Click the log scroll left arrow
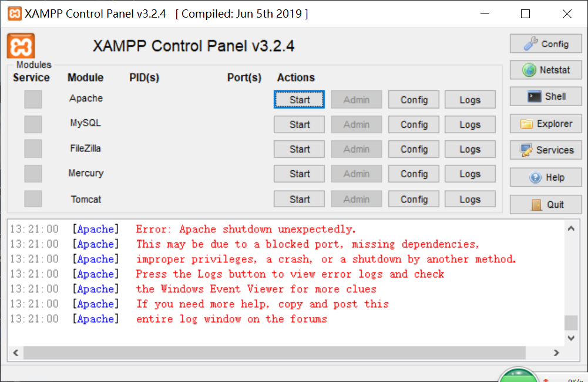Image resolution: width=588 pixels, height=382 pixels. click(15, 353)
